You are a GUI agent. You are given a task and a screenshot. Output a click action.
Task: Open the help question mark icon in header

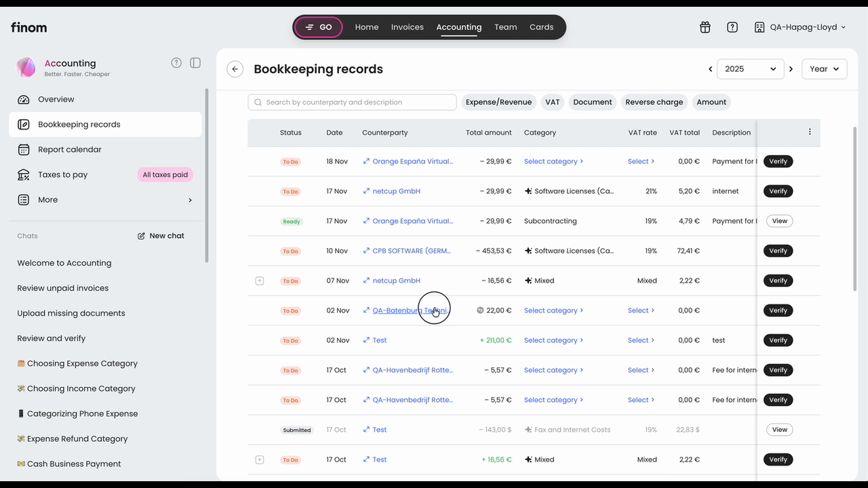(x=732, y=27)
